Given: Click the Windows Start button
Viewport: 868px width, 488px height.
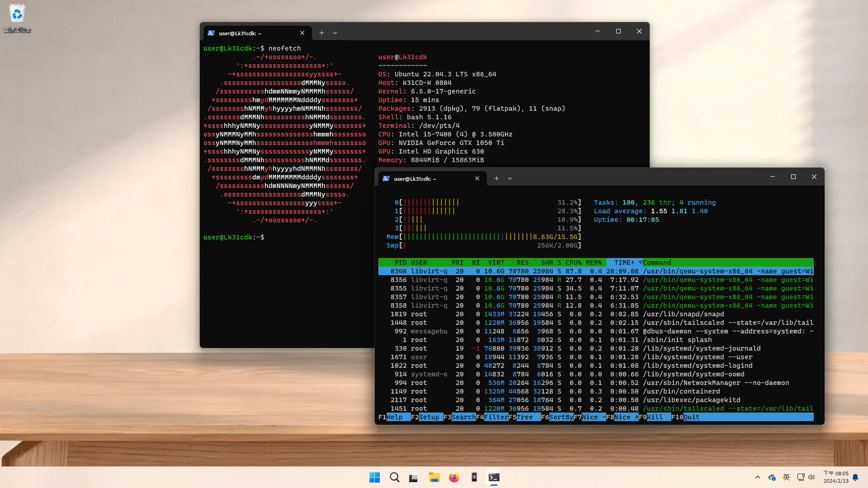Looking at the screenshot, I should pyautogui.click(x=374, y=478).
